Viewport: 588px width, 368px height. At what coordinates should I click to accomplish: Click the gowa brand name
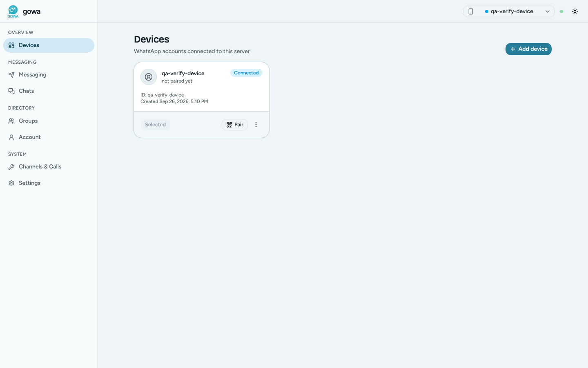[31, 11]
